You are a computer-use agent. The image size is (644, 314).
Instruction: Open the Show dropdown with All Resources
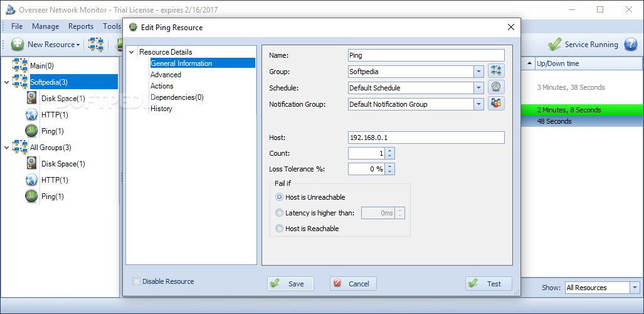point(635,288)
